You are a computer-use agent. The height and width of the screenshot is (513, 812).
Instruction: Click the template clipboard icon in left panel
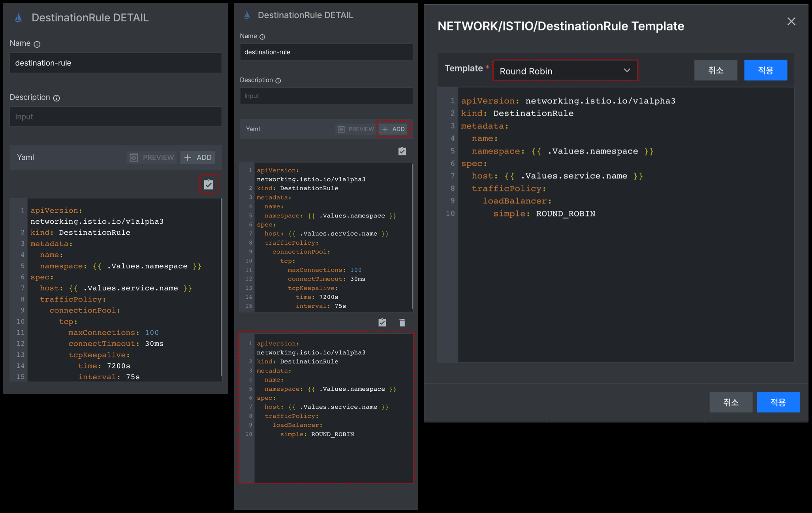[x=209, y=184]
